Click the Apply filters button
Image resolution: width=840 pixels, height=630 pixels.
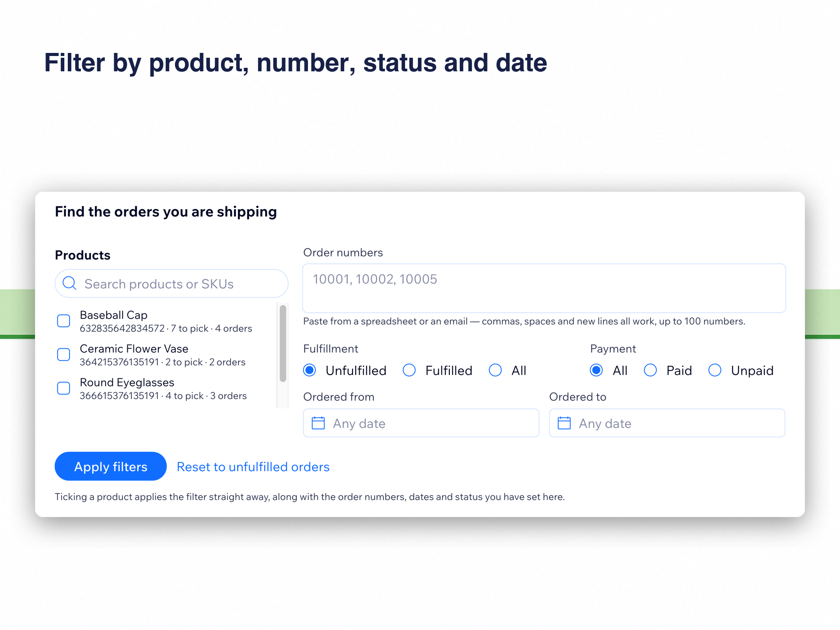[111, 466]
